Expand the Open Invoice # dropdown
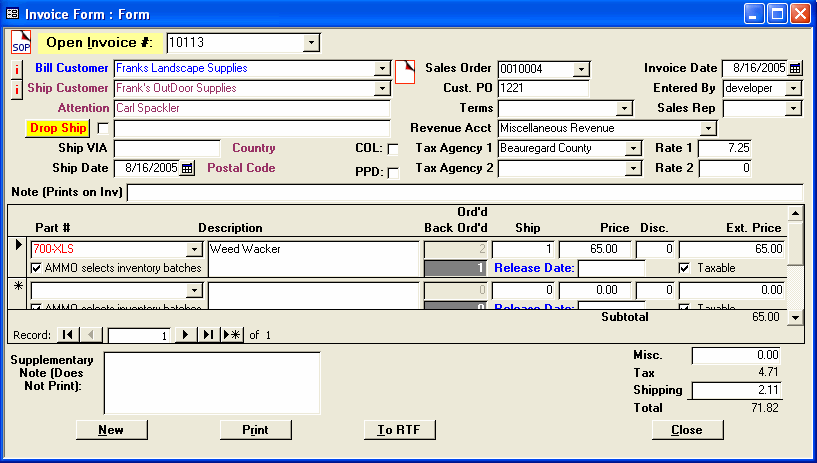The image size is (817, 463). [x=311, y=43]
